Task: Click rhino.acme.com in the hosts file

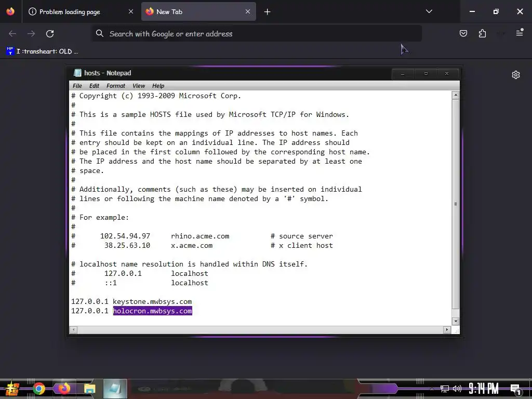Action: [200, 236]
